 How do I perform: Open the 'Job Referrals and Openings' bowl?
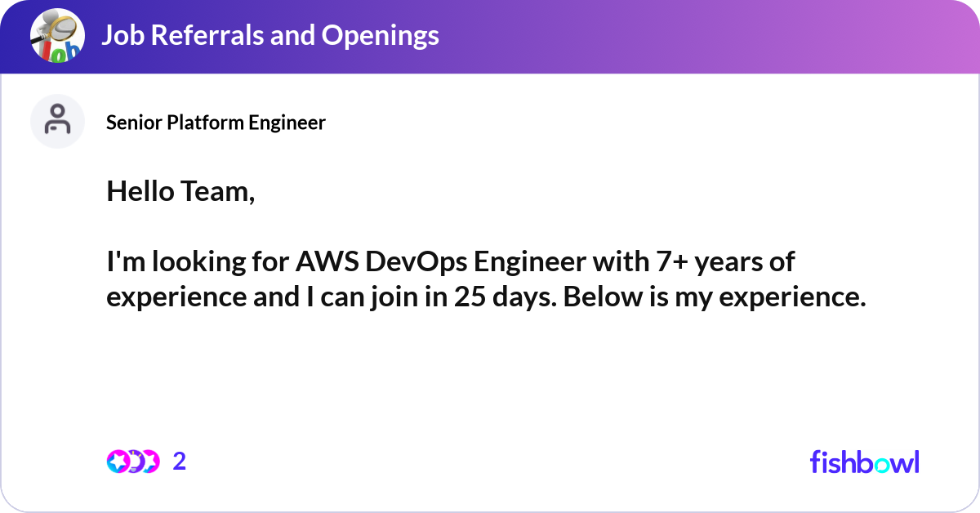click(271, 35)
